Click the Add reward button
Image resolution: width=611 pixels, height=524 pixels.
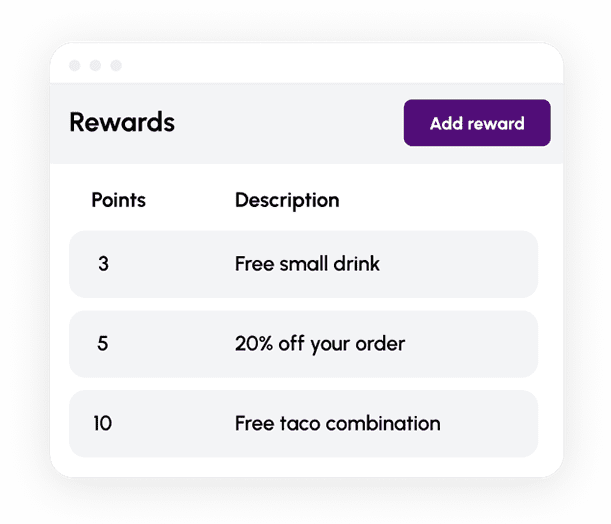pyautogui.click(x=477, y=123)
